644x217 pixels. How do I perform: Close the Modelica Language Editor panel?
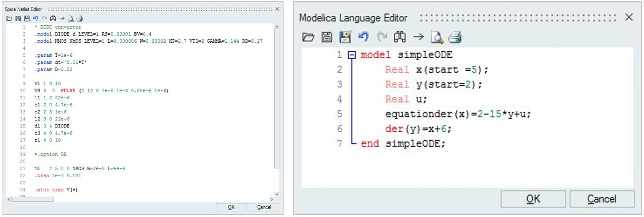pos(629,17)
